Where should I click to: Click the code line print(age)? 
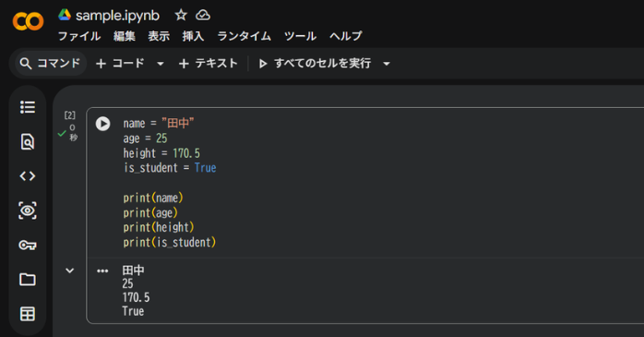click(x=150, y=213)
